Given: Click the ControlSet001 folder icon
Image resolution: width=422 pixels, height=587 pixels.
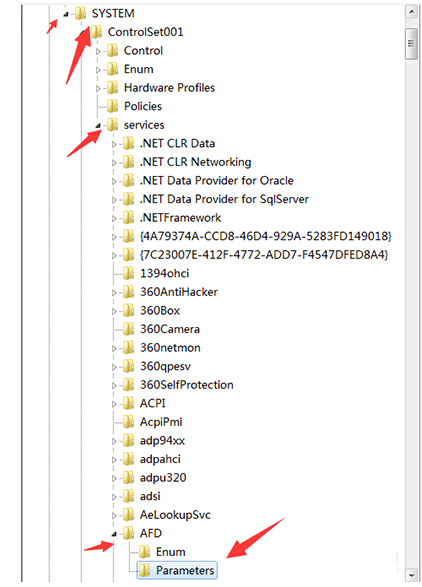Looking at the screenshot, I should pos(97,32).
